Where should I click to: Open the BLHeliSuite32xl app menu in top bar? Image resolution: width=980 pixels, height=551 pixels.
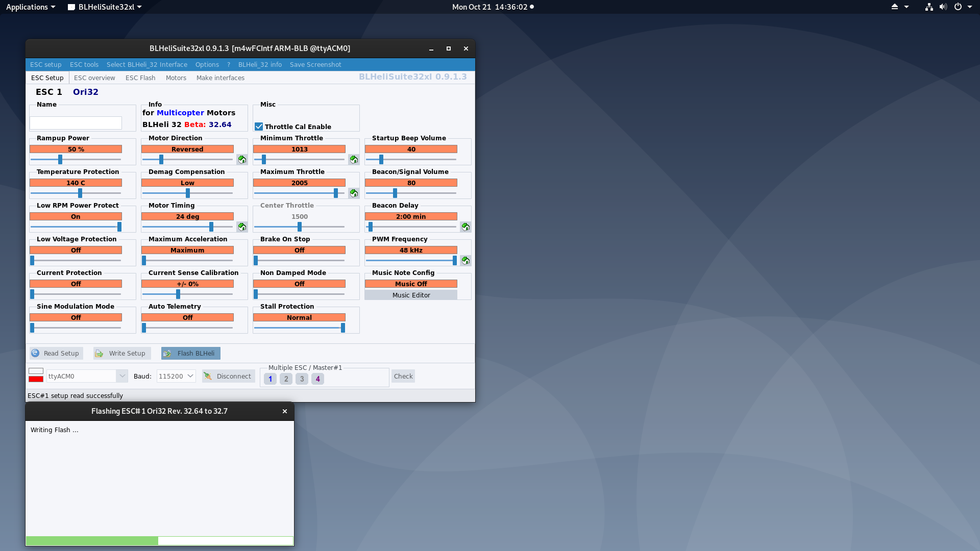coord(105,7)
